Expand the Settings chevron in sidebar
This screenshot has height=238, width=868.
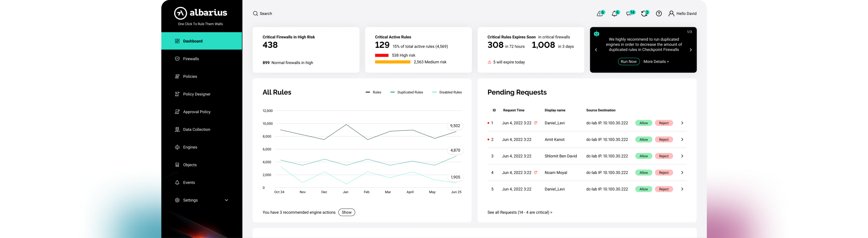coord(227,200)
